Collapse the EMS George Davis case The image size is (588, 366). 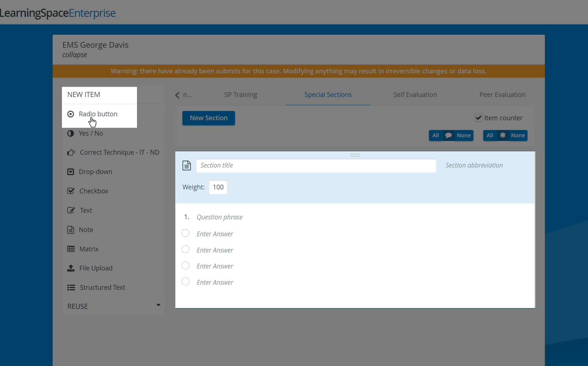point(75,55)
